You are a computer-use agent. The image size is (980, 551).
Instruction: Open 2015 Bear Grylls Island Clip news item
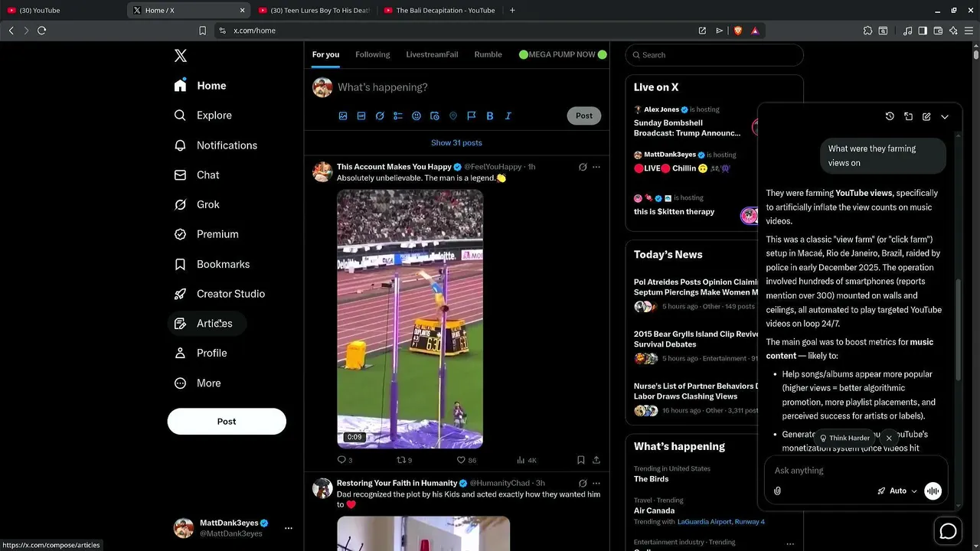pyautogui.click(x=696, y=339)
